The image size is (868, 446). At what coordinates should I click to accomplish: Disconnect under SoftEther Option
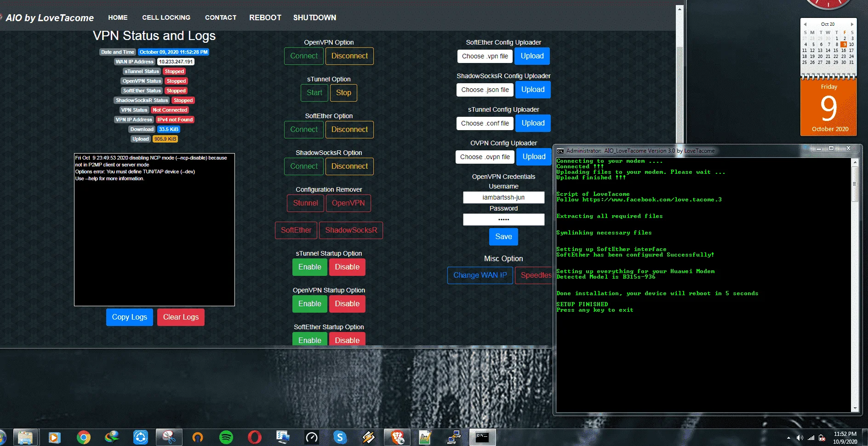[x=349, y=130]
